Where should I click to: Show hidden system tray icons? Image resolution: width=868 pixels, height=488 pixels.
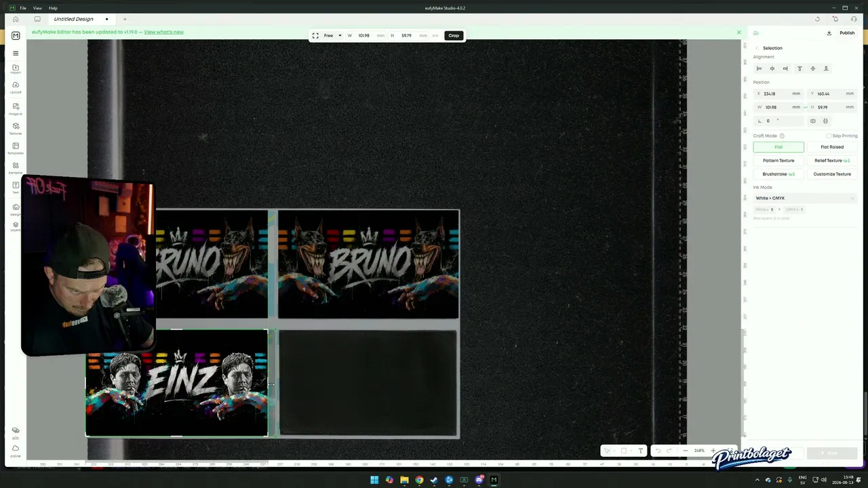click(x=758, y=480)
